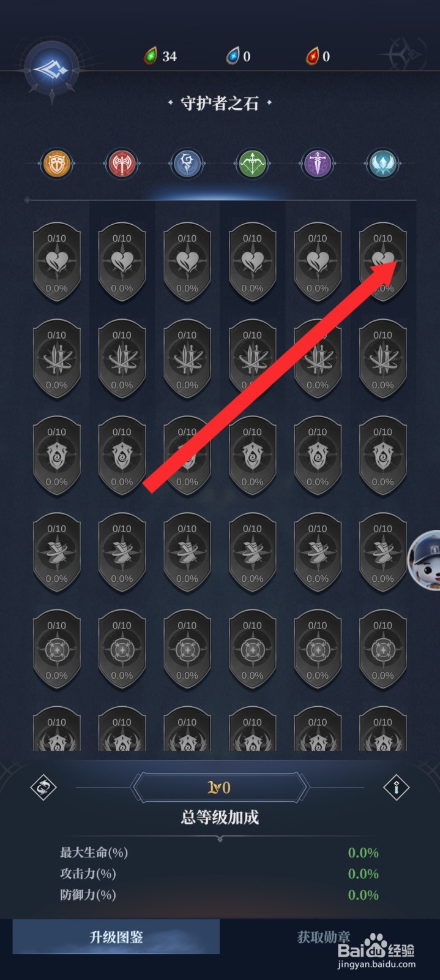Open the 升级图鉴 tab

click(x=116, y=937)
